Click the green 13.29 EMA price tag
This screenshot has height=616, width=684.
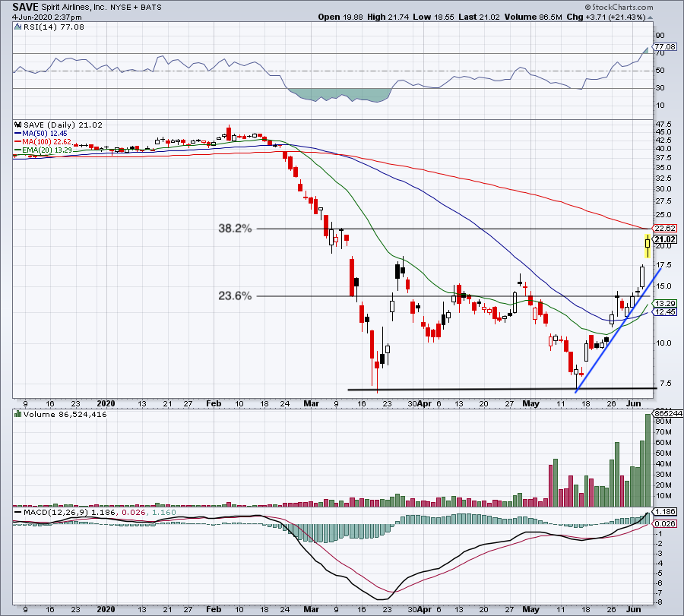coord(666,303)
